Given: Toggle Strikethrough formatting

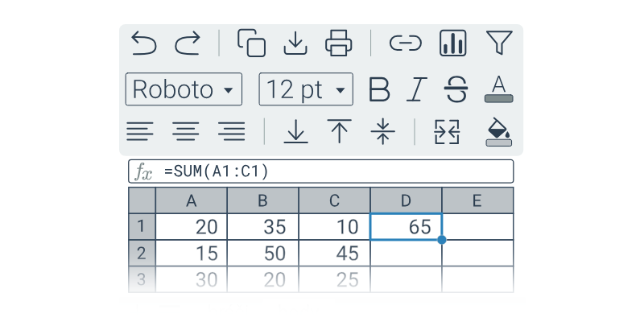Looking at the screenshot, I should (456, 89).
